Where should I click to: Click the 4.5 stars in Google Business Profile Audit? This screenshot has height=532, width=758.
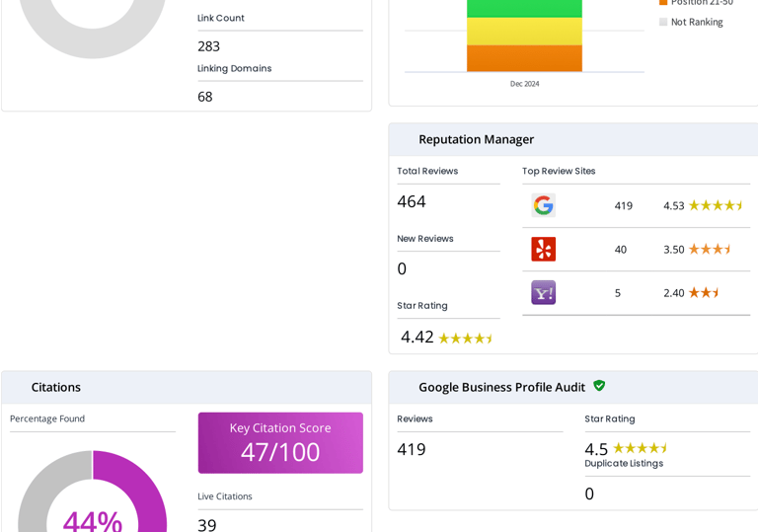640,448
